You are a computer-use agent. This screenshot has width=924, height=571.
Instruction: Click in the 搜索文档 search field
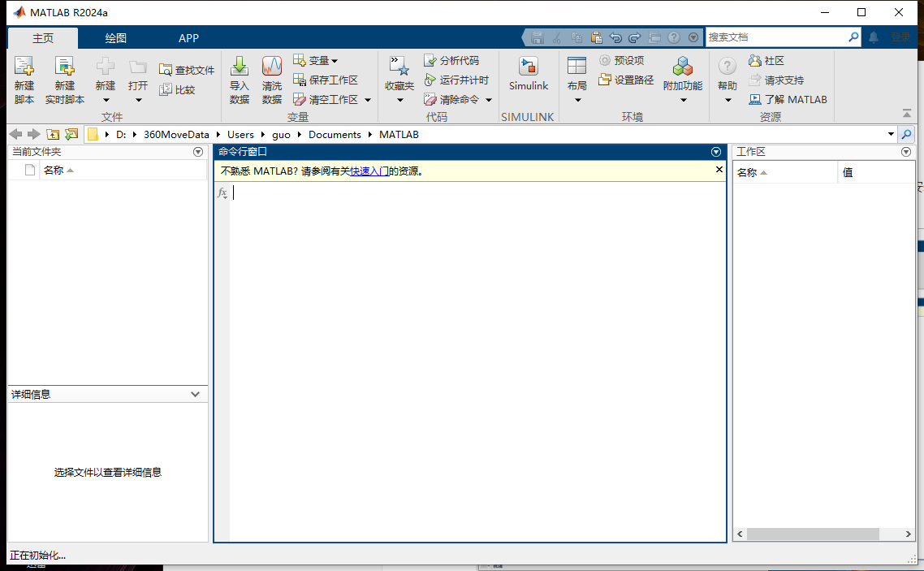(x=776, y=37)
